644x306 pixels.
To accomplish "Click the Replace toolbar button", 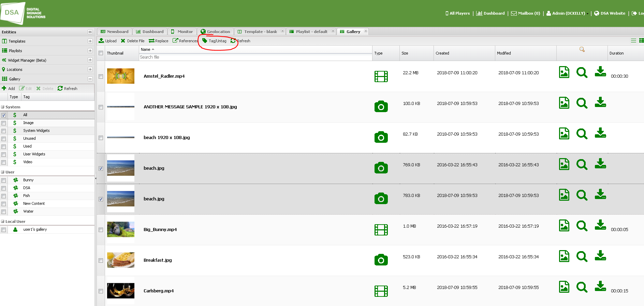I will pyautogui.click(x=159, y=41).
